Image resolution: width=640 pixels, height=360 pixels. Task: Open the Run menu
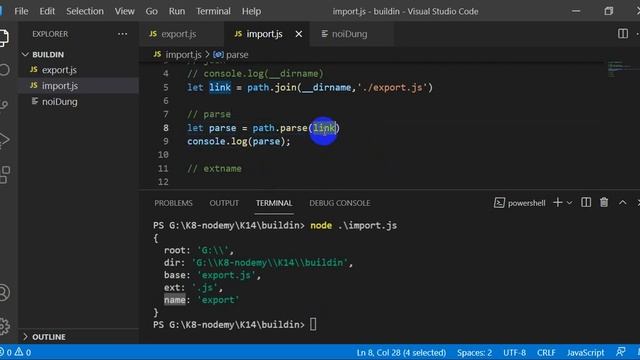point(177,11)
